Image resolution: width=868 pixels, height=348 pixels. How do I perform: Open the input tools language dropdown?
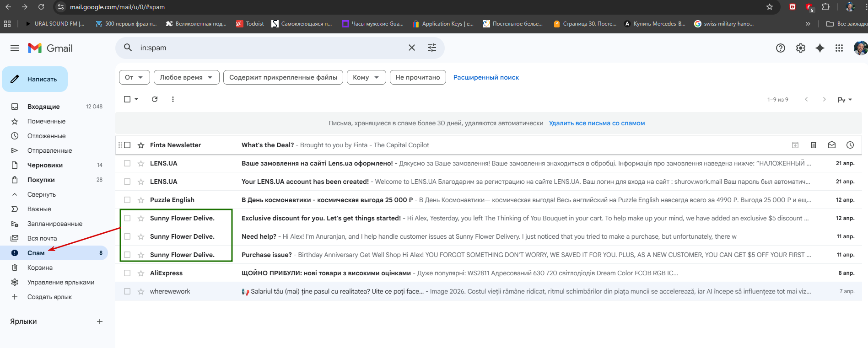tap(845, 99)
